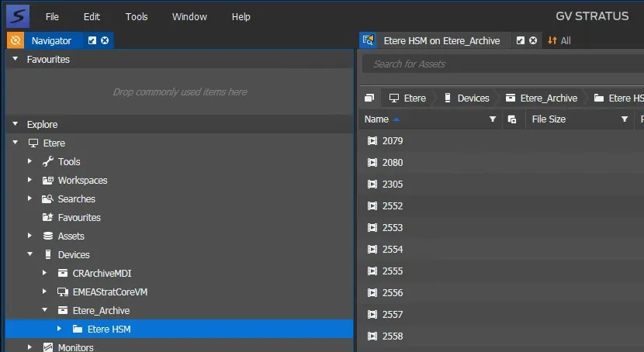Navigate to Devices in the breadcrumb

[473, 98]
